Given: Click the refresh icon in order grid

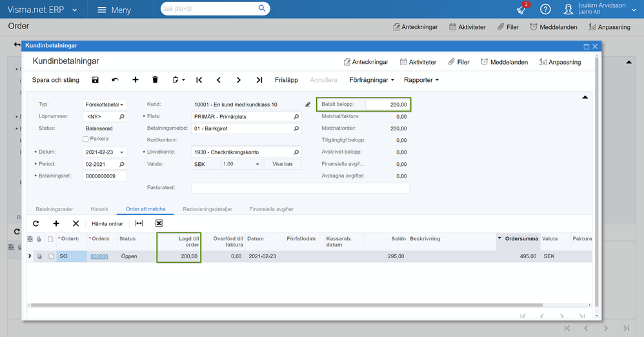Looking at the screenshot, I should point(36,223).
